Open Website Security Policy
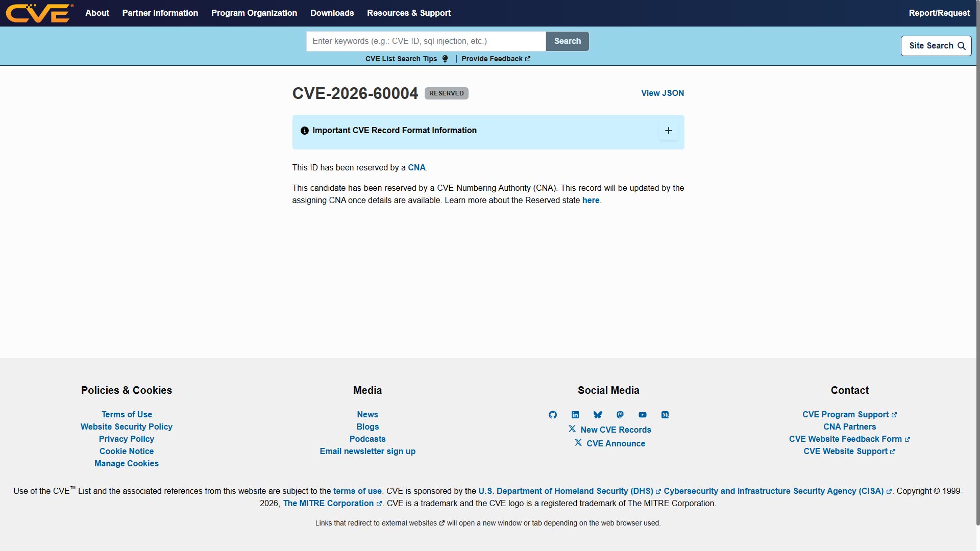Image resolution: width=980 pixels, height=551 pixels. (127, 427)
